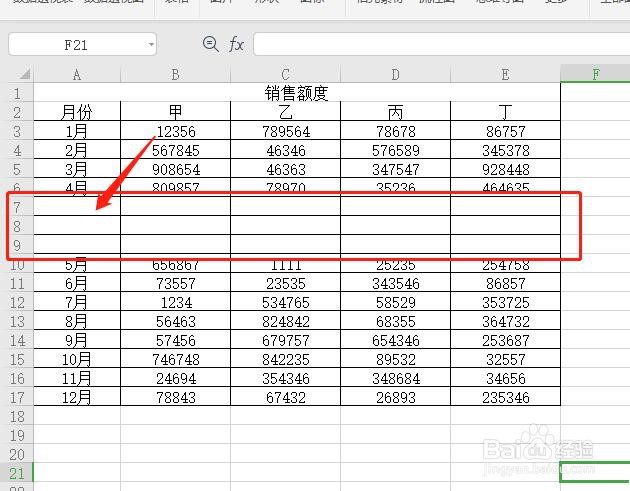Select row 12 header
Screen dimensions: 630x491
point(17,302)
